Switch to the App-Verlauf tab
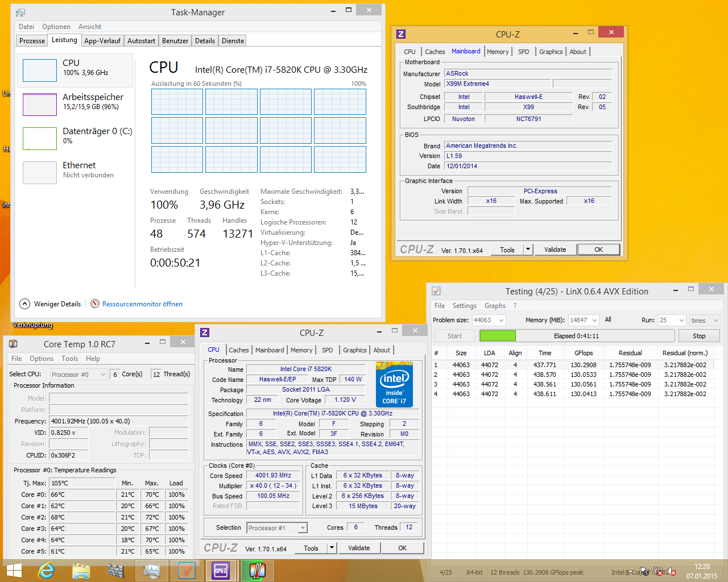Viewport: 728px width, 582px height. point(102,41)
